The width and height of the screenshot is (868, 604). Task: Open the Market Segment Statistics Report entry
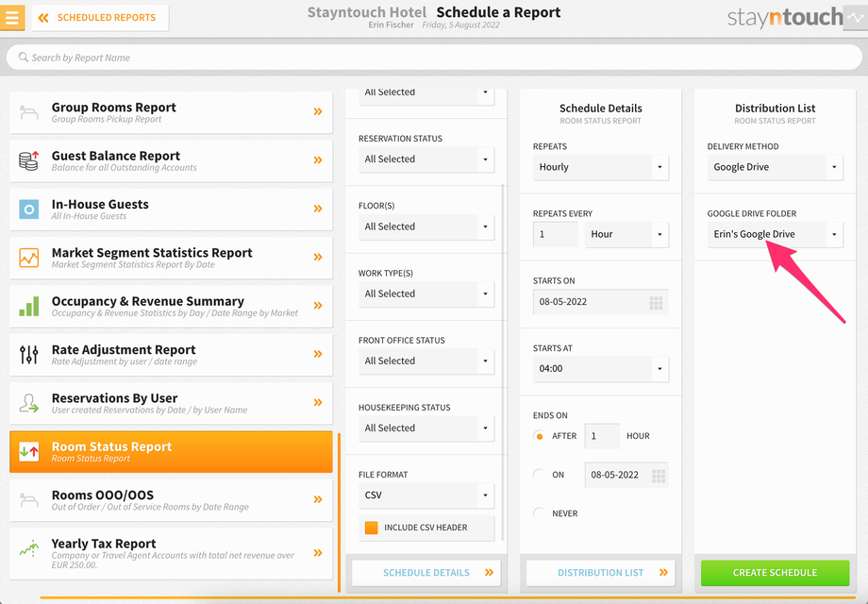point(171,258)
